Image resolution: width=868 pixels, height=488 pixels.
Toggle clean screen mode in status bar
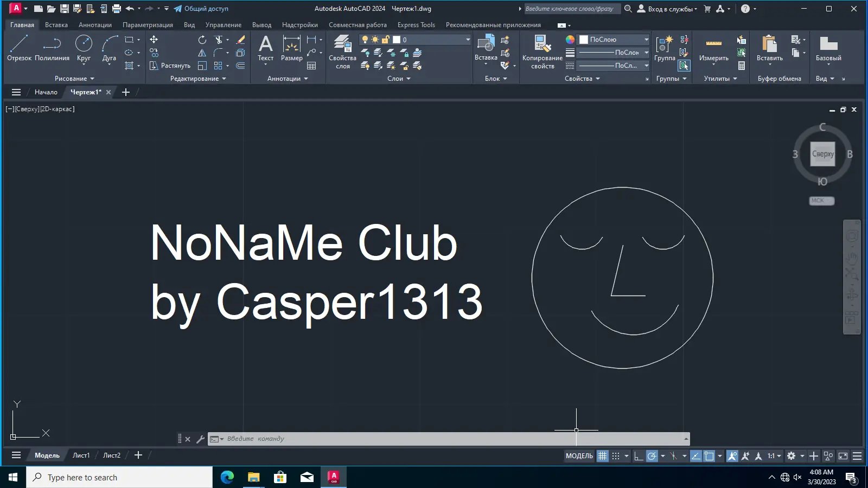click(843, 456)
